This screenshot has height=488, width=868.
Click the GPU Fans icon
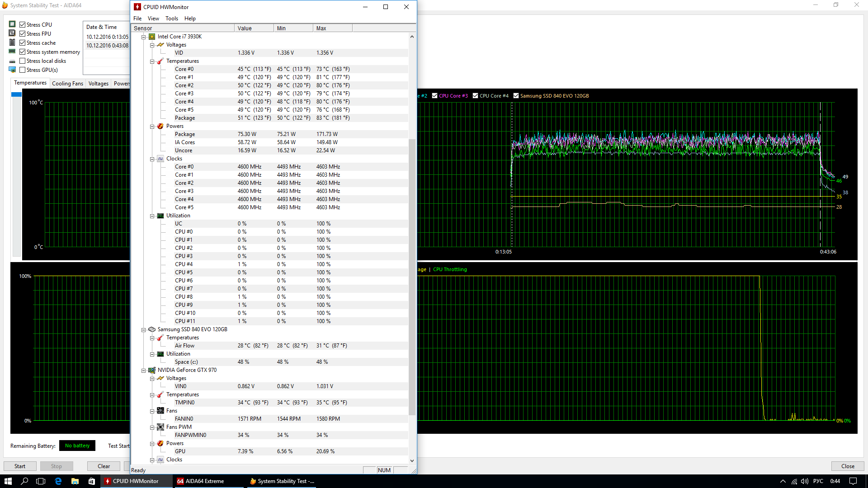point(160,411)
